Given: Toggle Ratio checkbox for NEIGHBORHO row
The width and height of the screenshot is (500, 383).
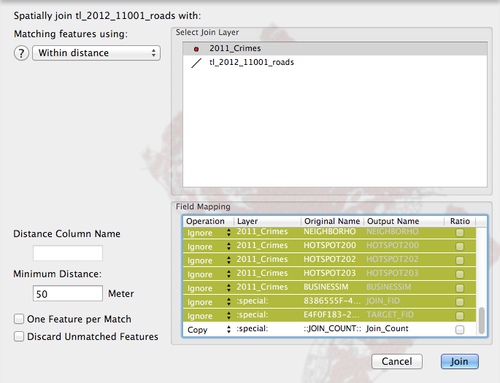Looking at the screenshot, I should click(460, 233).
